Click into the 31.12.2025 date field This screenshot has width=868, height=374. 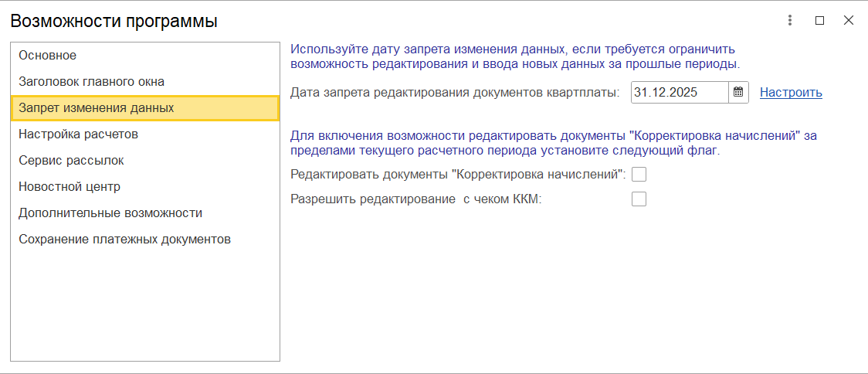[x=678, y=93]
